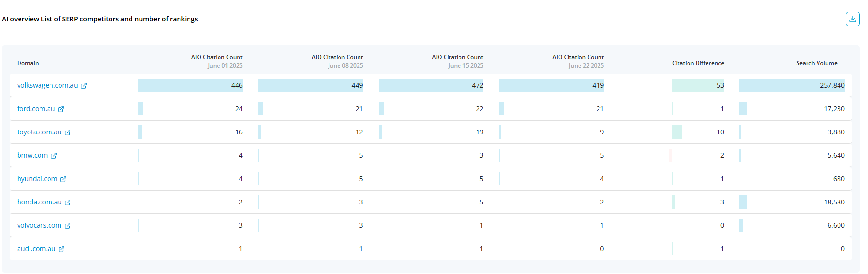This screenshot has width=868, height=274.
Task: Select toyota June 15 value 19
Action: 479,132
